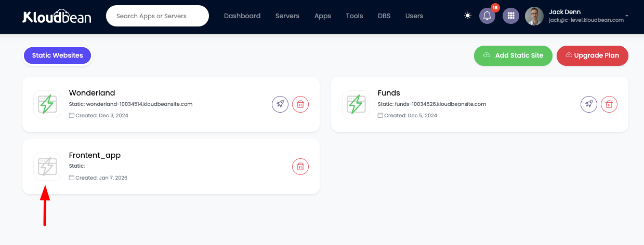Screen dimensions: 644x245
Task: Click the Funds green lightning site icon
Action: (356, 104)
